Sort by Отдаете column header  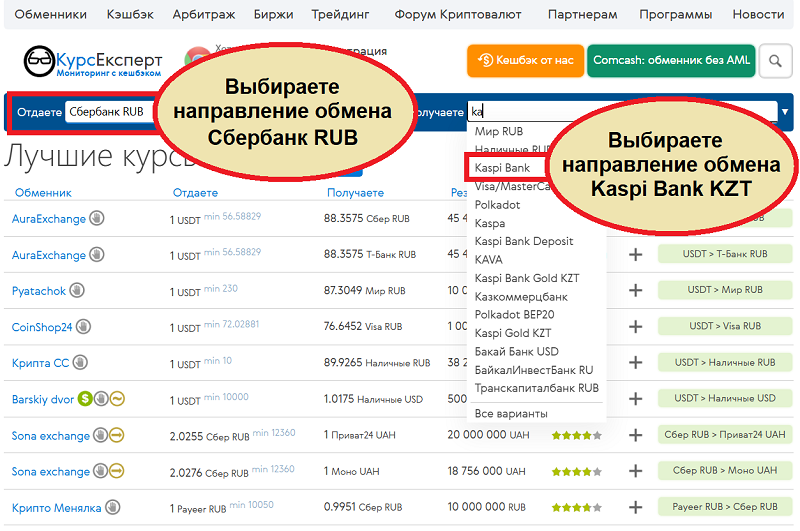[x=195, y=193]
